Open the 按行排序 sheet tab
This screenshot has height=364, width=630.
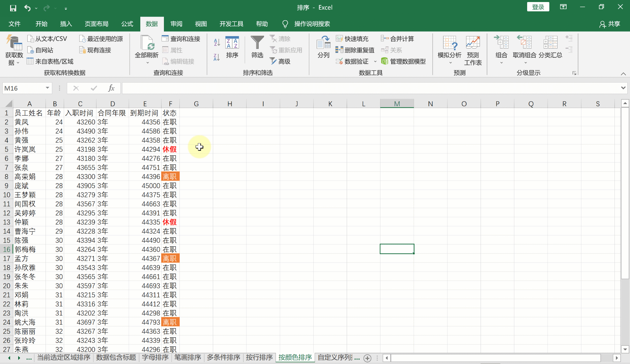(x=259, y=358)
